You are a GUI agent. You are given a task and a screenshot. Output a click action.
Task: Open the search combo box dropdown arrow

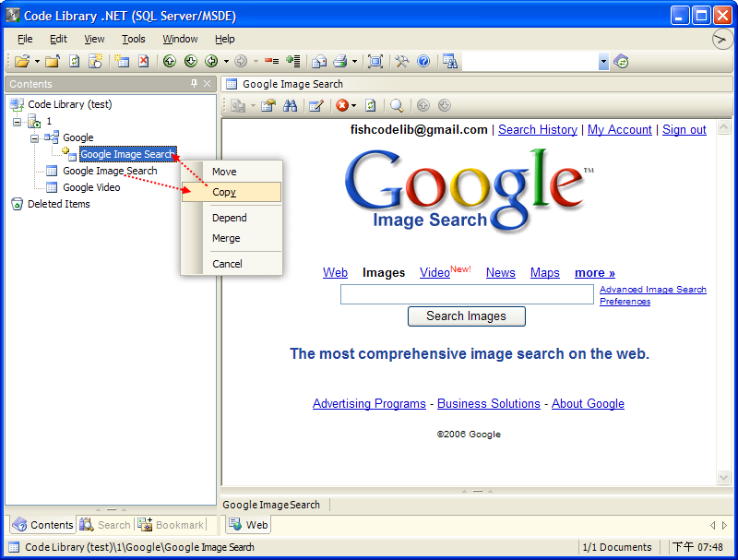pyautogui.click(x=603, y=62)
